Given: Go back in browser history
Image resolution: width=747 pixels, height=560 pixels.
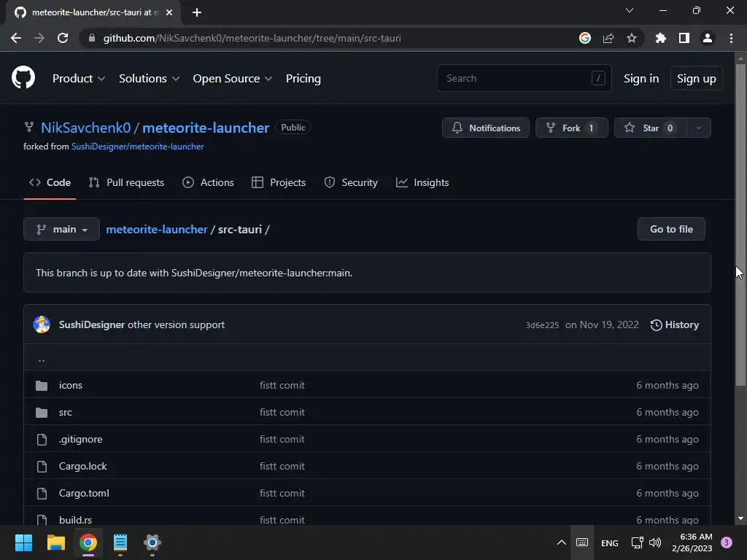Looking at the screenshot, I should [x=16, y=38].
